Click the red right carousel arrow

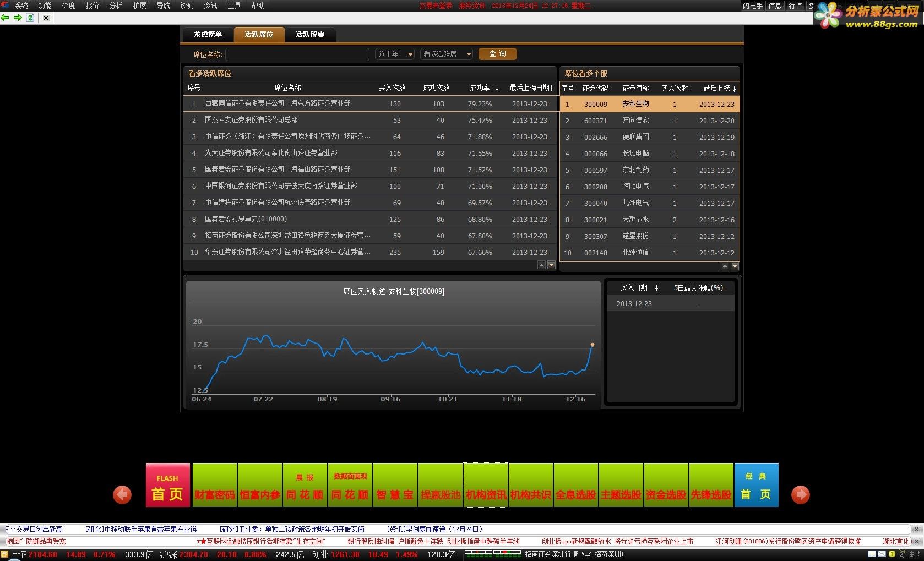click(x=800, y=494)
